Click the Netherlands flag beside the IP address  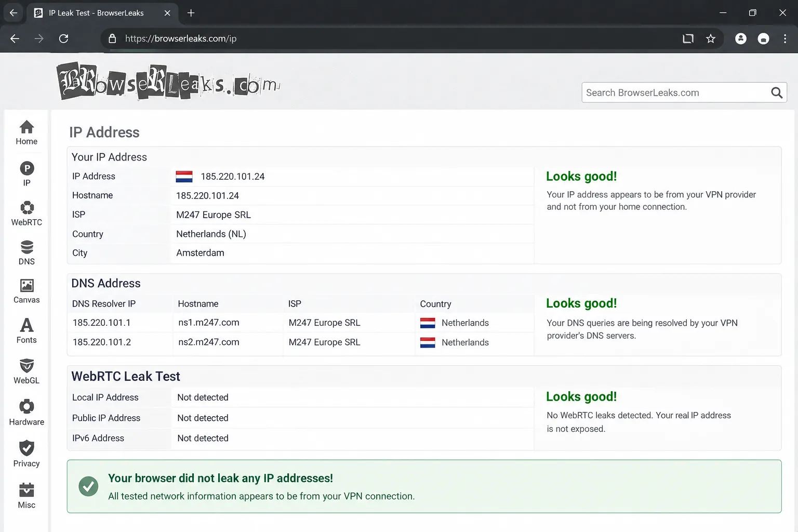coord(184,177)
